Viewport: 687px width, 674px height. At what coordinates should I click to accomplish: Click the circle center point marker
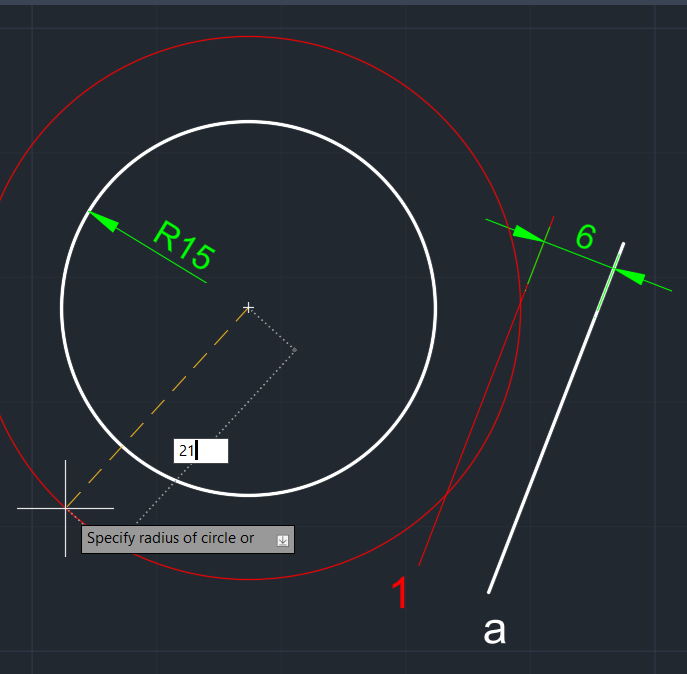(x=248, y=307)
